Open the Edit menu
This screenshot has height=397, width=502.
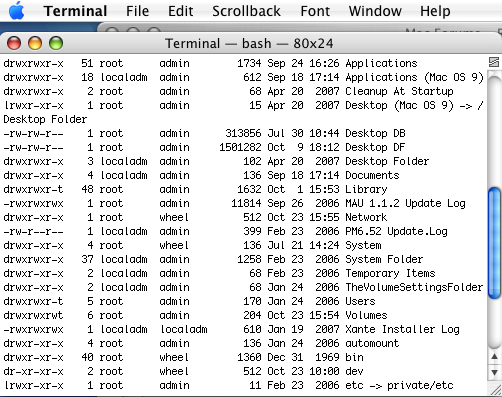[180, 11]
